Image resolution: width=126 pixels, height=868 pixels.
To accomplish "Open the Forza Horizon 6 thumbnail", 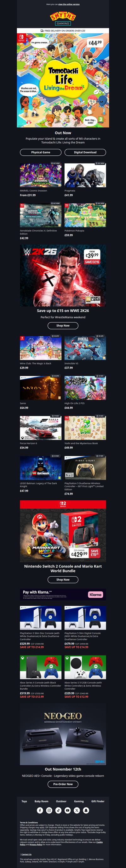I will point(41,427).
